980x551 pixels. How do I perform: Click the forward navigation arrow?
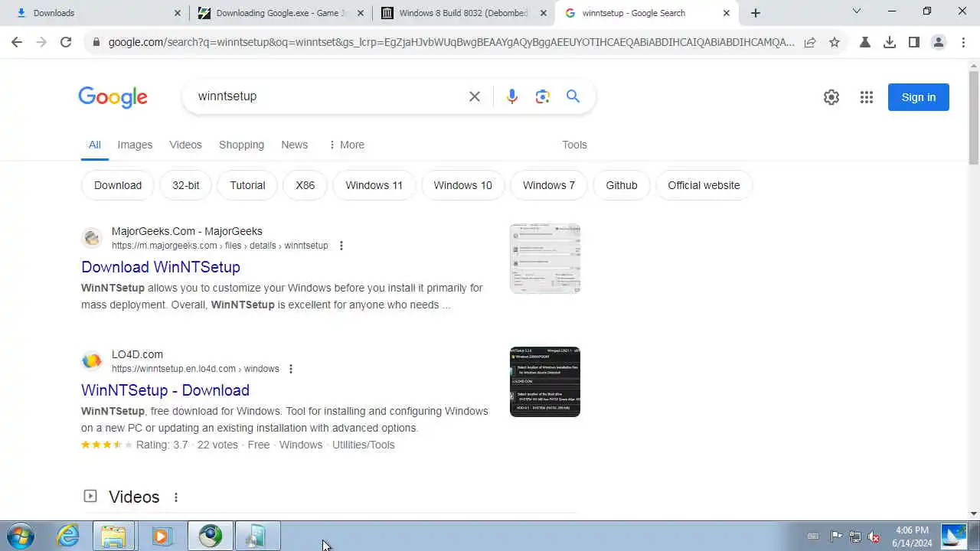41,43
